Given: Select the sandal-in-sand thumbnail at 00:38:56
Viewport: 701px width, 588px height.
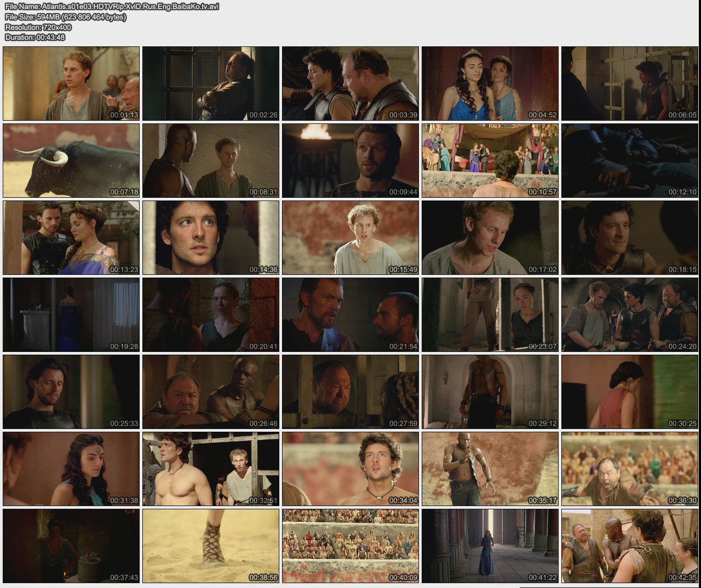Looking at the screenshot, I should point(211,546).
